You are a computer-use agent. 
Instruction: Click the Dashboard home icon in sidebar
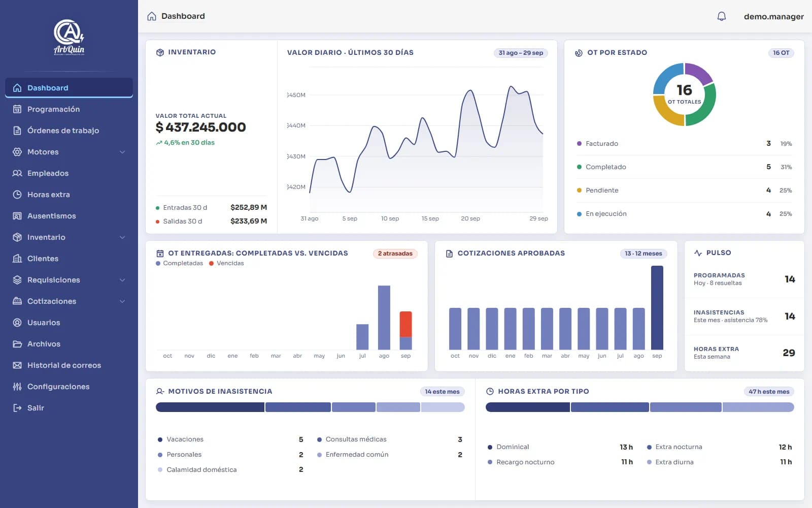click(x=17, y=88)
